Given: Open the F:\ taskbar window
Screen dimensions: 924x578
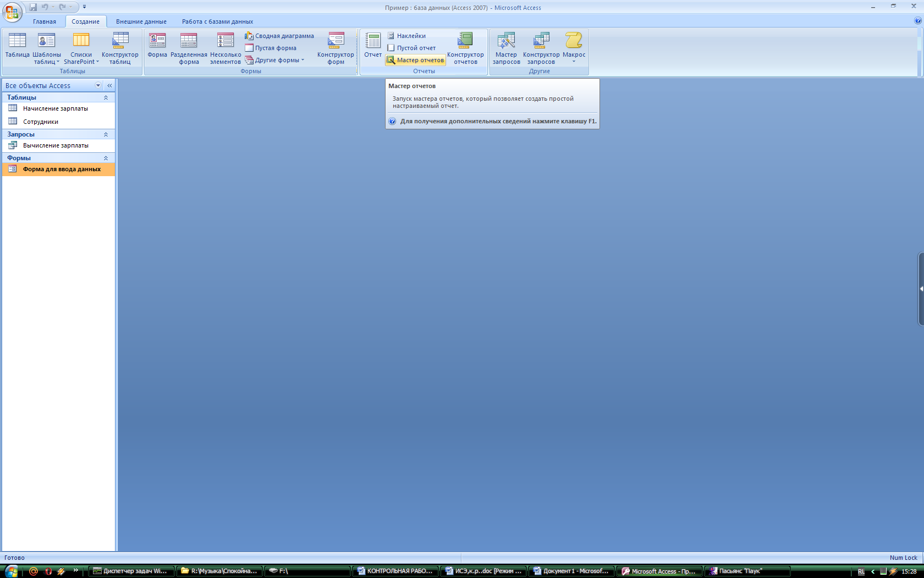Looking at the screenshot, I should pyautogui.click(x=307, y=571).
